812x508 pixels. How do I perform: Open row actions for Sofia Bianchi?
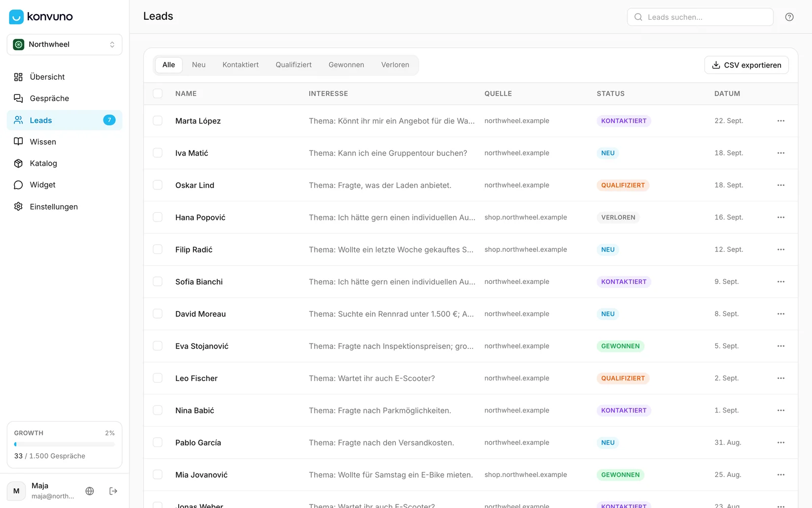pos(781,282)
